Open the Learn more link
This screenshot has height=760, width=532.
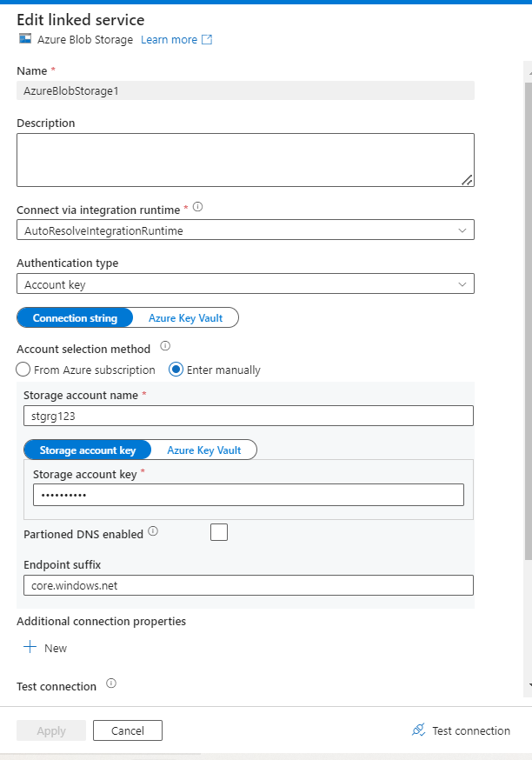tap(169, 39)
